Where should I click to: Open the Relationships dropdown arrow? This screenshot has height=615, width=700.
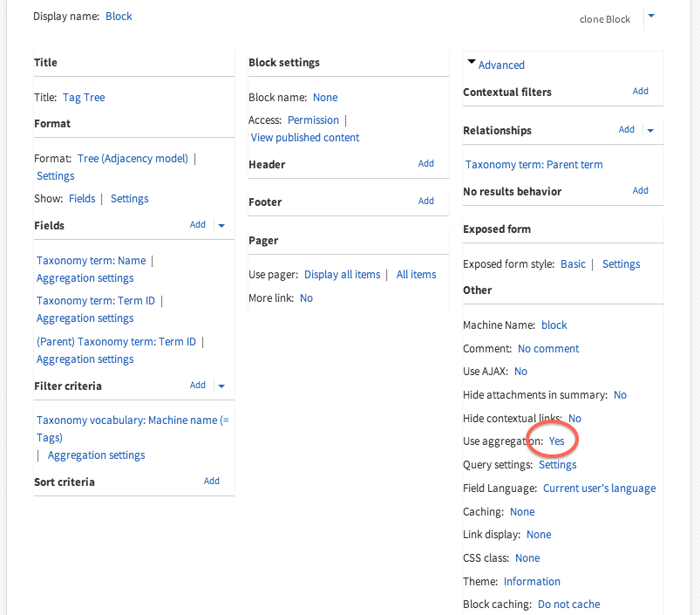pos(649,130)
